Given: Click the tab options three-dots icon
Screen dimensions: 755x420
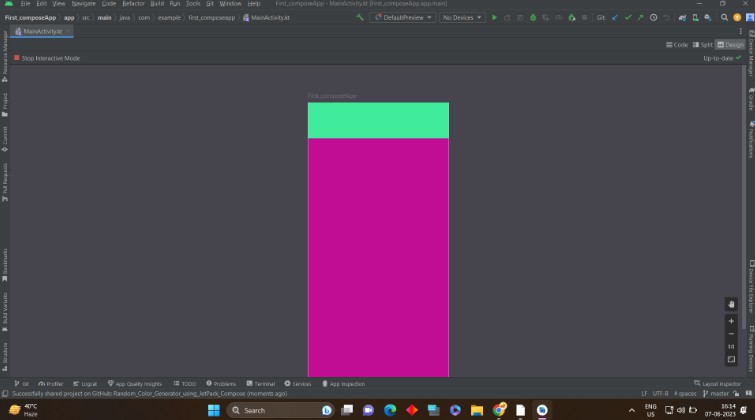Looking at the screenshot, I should (x=741, y=31).
